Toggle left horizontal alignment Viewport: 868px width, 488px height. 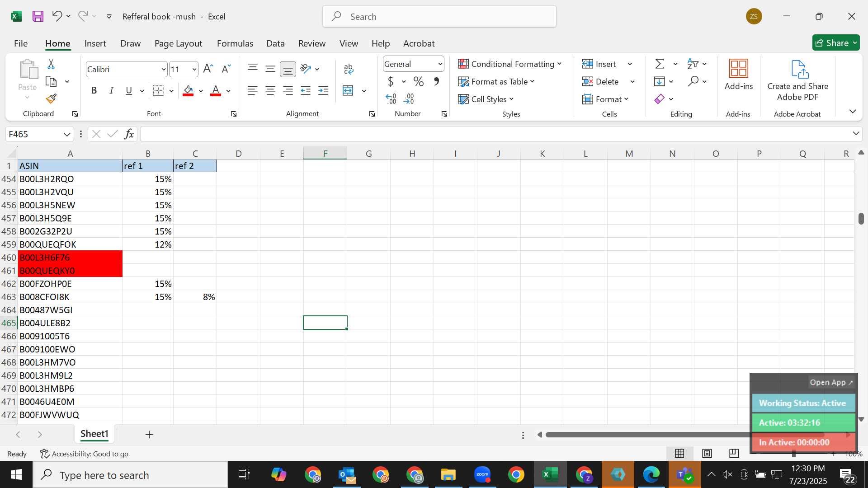pyautogui.click(x=253, y=91)
